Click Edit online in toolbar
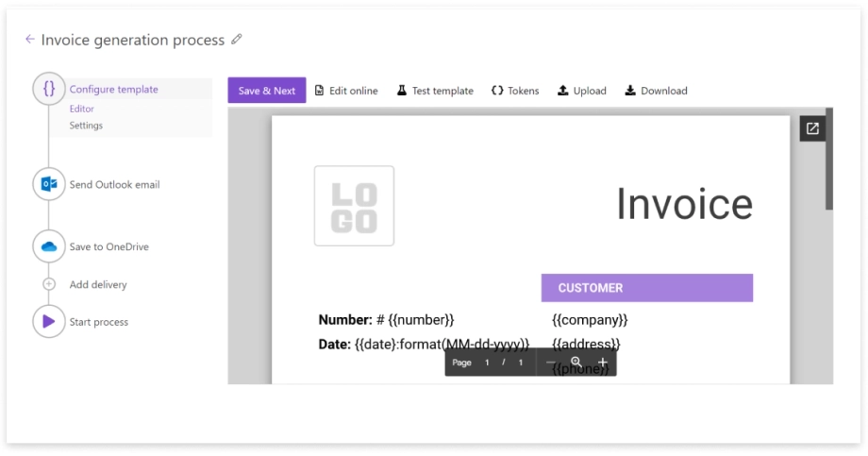The image size is (868, 456). point(346,91)
